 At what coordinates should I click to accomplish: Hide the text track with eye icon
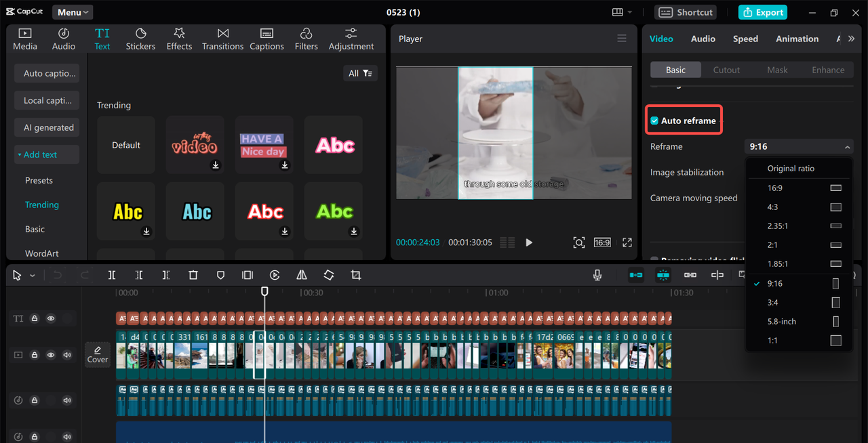tap(51, 318)
